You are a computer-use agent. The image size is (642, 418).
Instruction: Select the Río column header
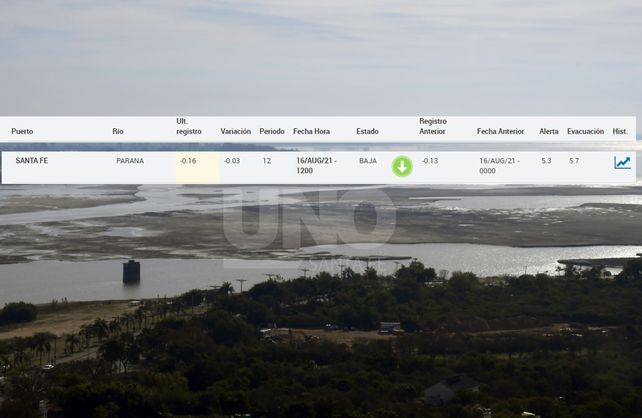pyautogui.click(x=118, y=131)
